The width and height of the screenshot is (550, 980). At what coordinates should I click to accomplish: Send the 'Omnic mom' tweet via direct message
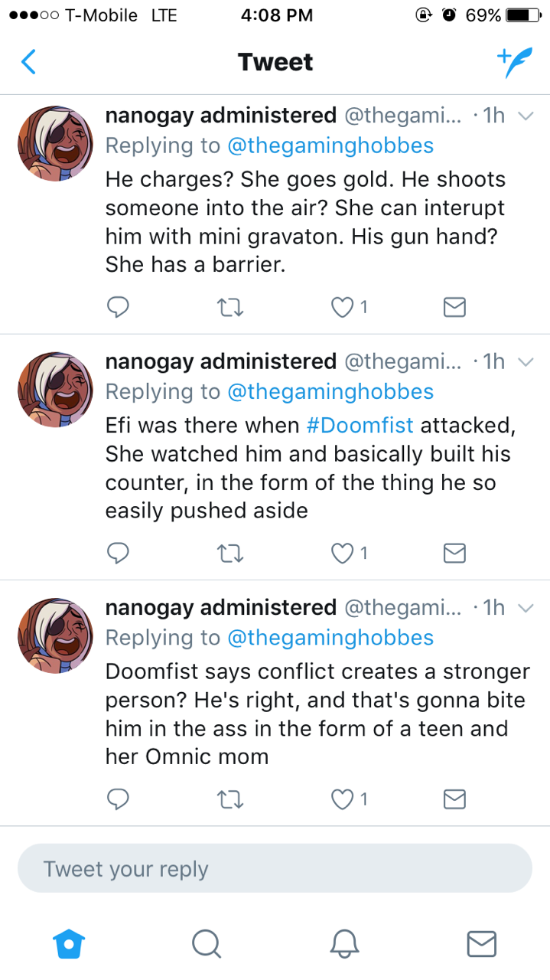454,799
